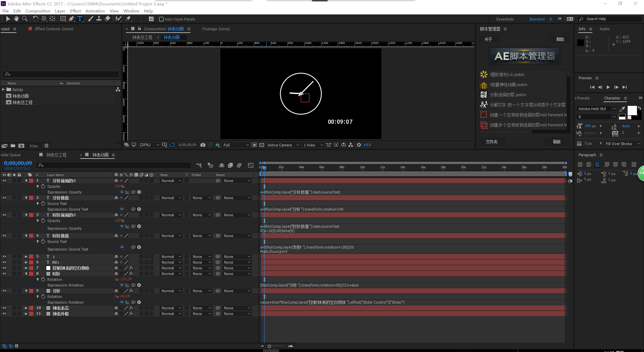Viewport: 644px width, 352px height.
Task: Click the 刷新 button
Action: pyautogui.click(x=557, y=142)
